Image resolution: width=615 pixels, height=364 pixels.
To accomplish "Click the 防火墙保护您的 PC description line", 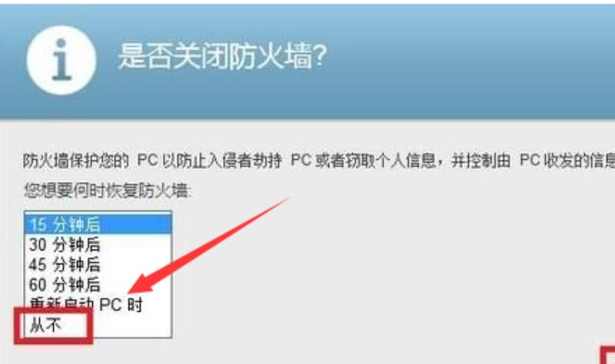I will point(318,160).
